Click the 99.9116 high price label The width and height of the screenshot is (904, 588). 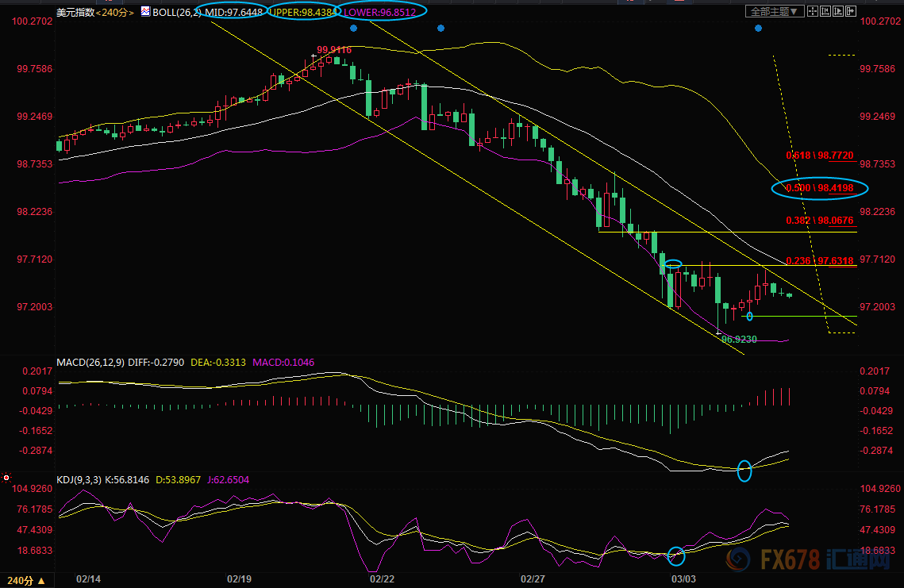tap(334, 50)
